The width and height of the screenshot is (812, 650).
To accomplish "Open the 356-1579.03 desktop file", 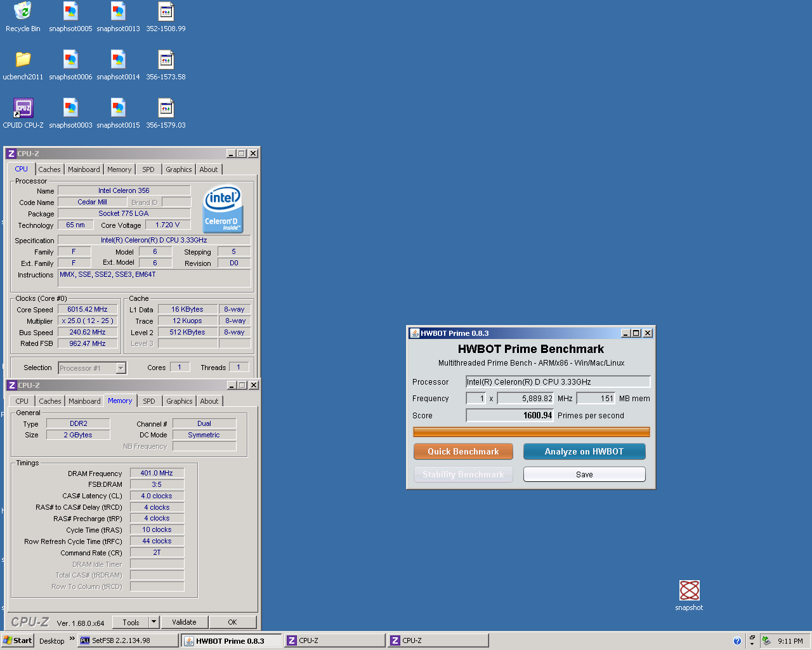I will [166, 114].
